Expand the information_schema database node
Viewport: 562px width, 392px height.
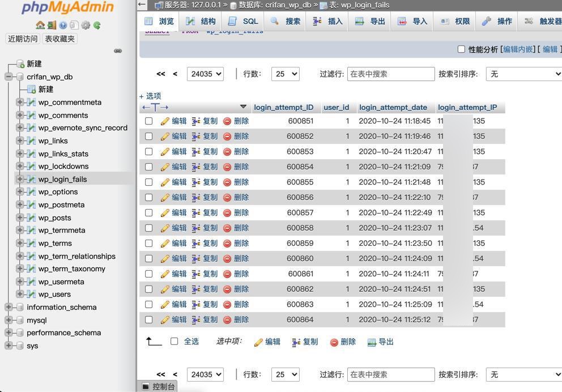[x=8, y=307]
